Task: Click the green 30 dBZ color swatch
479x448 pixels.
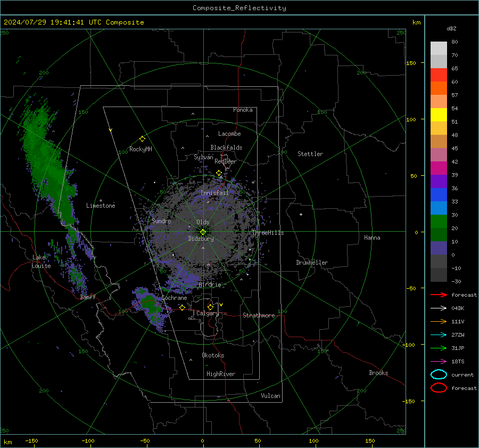Action: click(x=439, y=221)
